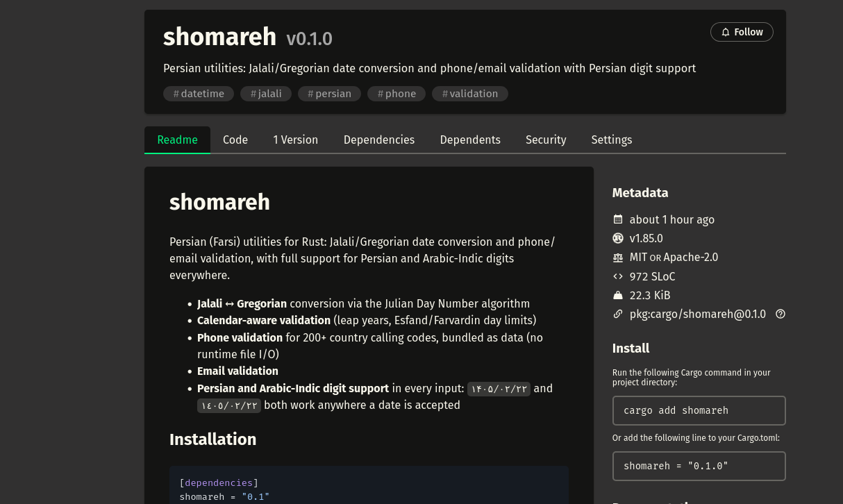Open the #phone keyword tag
This screenshot has width=843, height=504.
[x=397, y=94]
